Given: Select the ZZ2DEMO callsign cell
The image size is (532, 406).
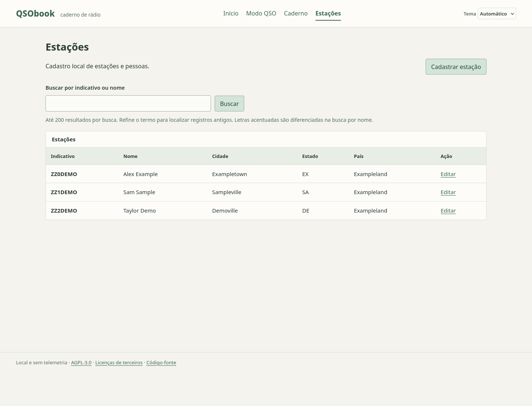Looking at the screenshot, I should click(64, 211).
